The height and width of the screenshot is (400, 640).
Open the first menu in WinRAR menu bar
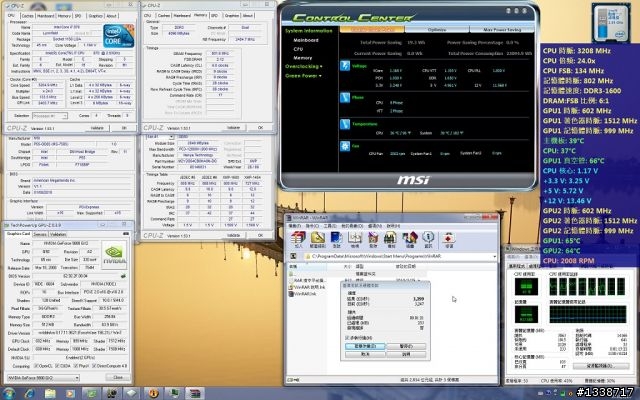(x=295, y=226)
